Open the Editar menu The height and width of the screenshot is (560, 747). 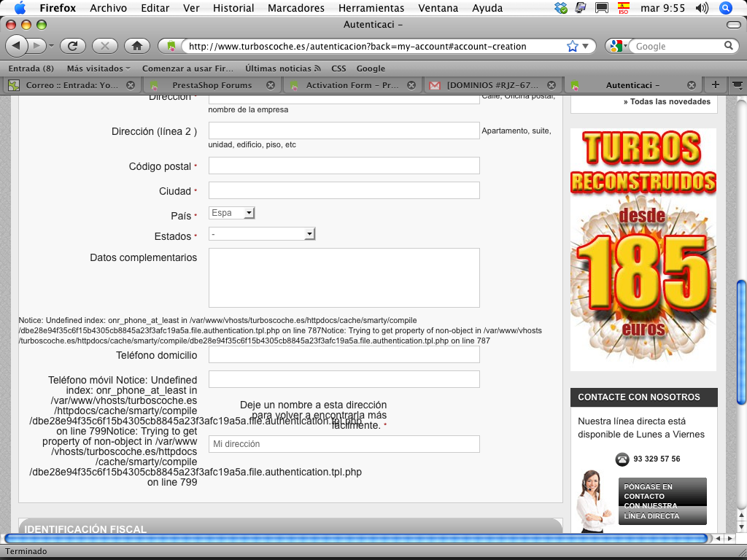155,8
